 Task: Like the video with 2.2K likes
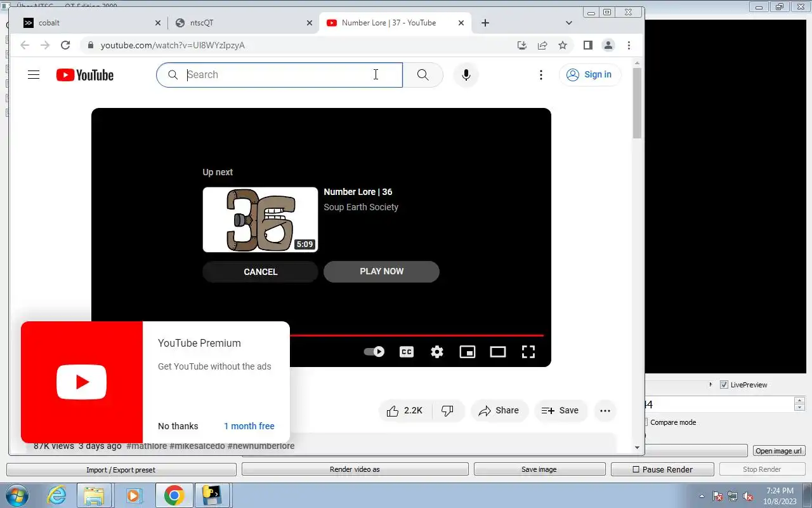click(x=405, y=411)
